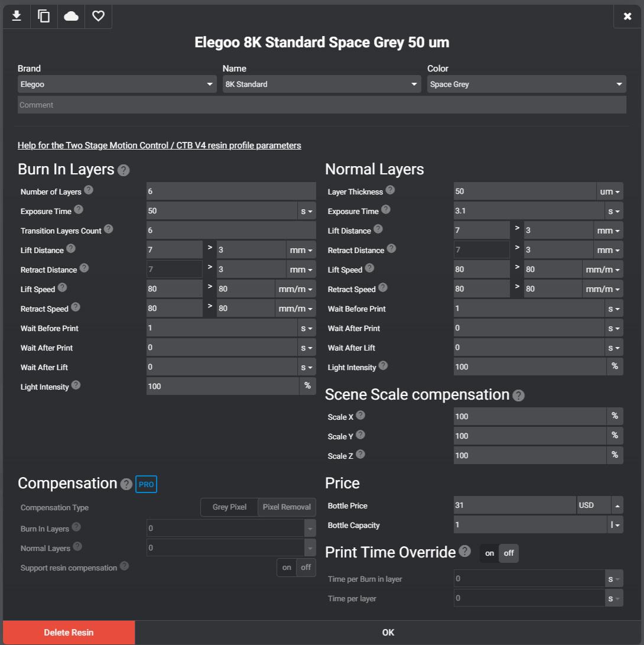Open Two Stage Motion Control help link
Viewport: 644px width, 645px height.
tap(160, 145)
